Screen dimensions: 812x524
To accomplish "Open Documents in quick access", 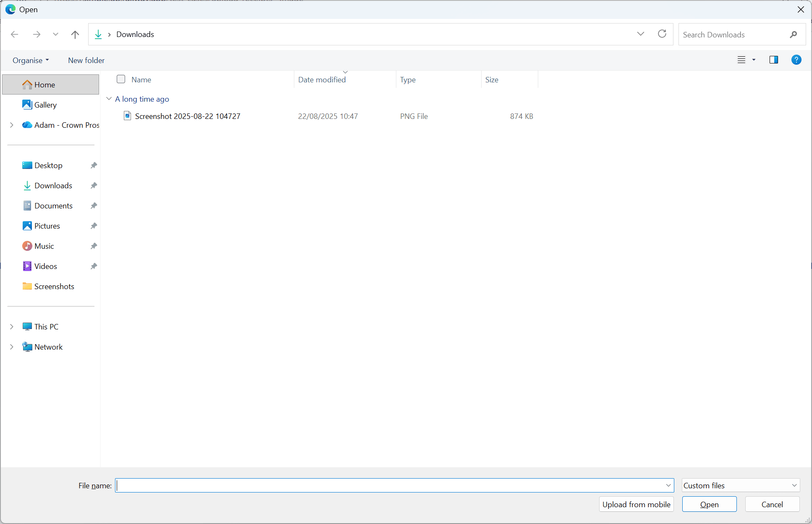I will (53, 205).
